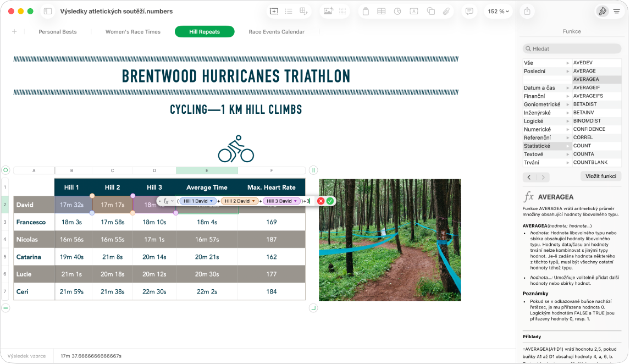Toggle the sidebar view button
The height and width of the screenshot is (364, 630).
pyautogui.click(x=48, y=12)
